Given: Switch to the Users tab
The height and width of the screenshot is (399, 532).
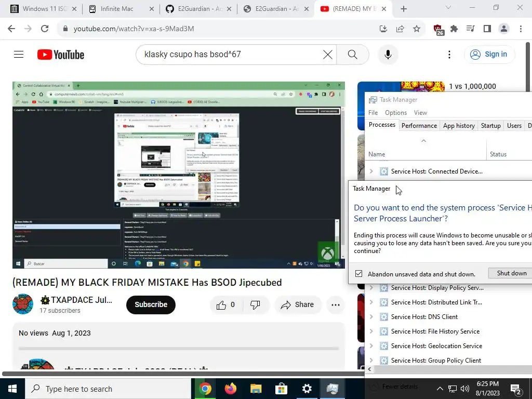Looking at the screenshot, I should (514, 126).
